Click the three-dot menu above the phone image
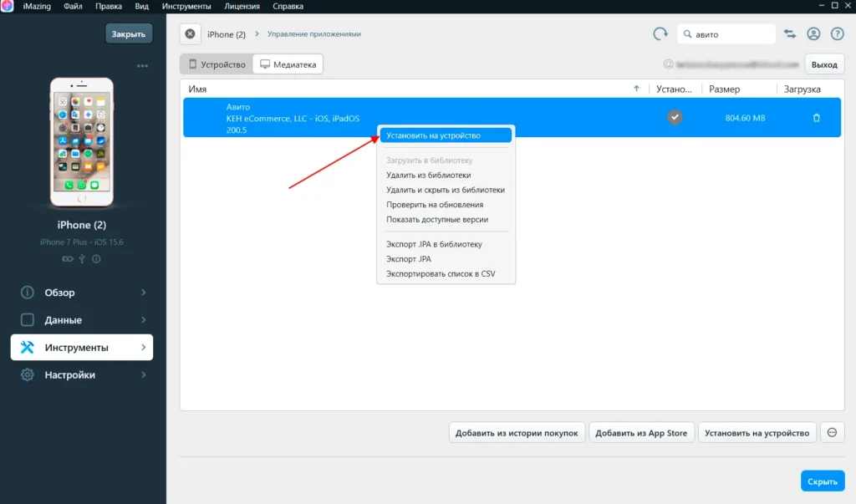Viewport: 856px width, 504px height. 142,65
